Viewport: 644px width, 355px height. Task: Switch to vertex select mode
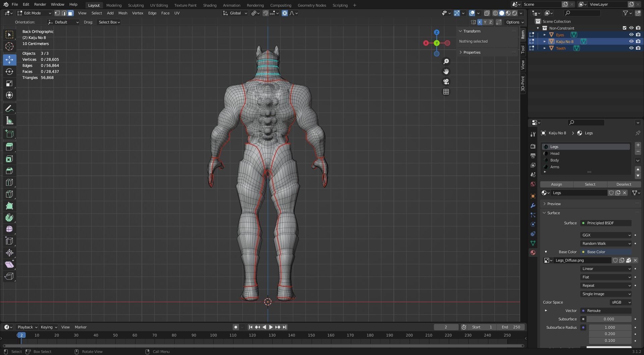click(x=57, y=13)
